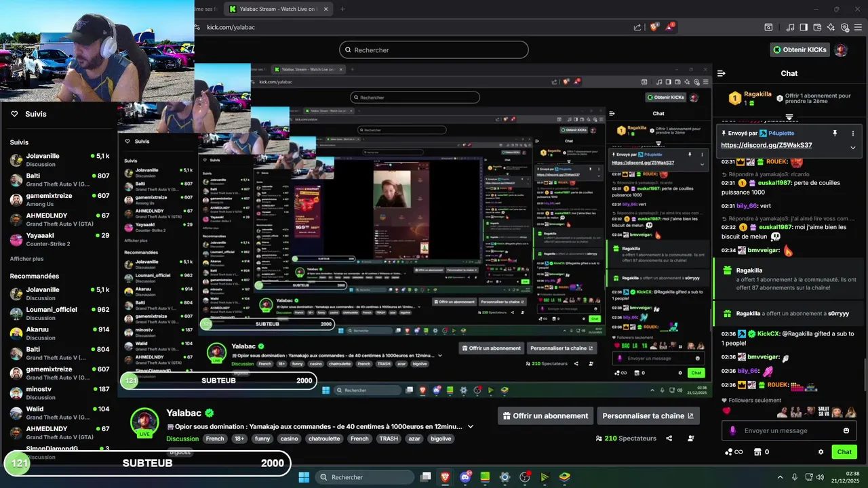Click the heart Suivis header icon
This screenshot has height=488, width=868.
[x=14, y=114]
